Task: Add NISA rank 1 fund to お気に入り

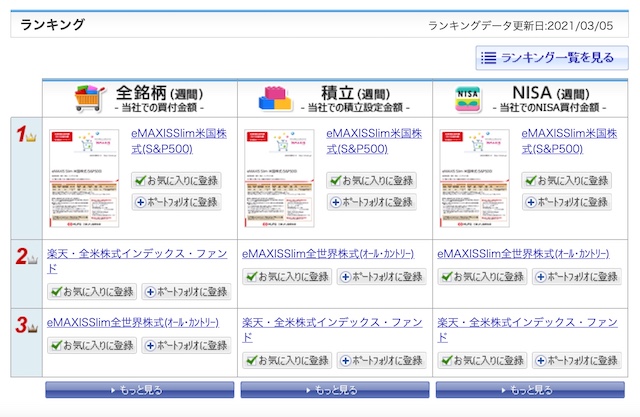Action: pos(566,181)
